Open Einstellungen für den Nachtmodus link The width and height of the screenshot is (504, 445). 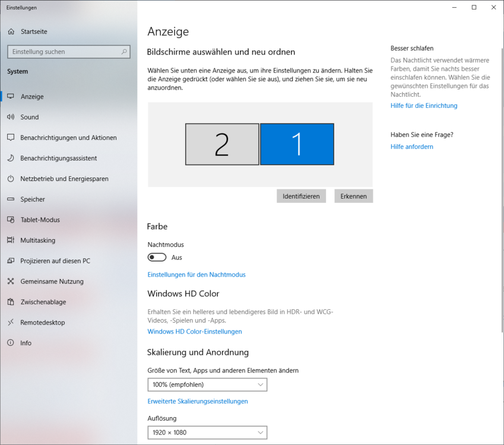click(x=196, y=275)
